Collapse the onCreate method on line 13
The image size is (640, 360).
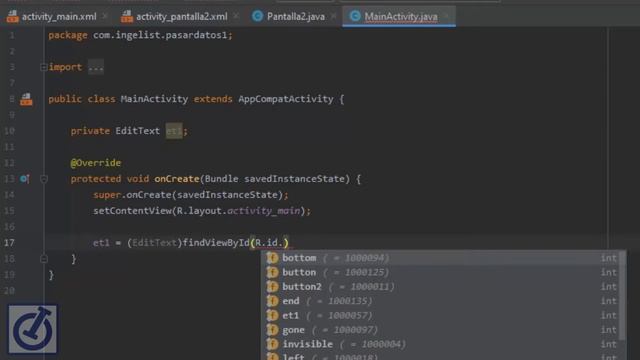pos(44,179)
